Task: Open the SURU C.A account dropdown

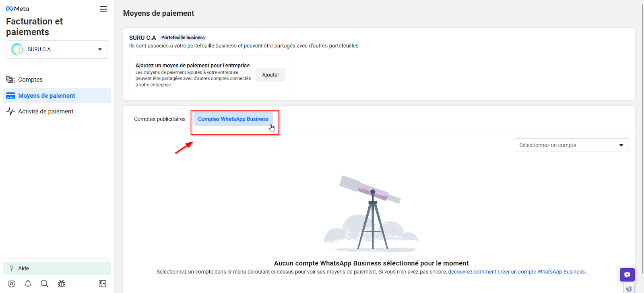Action: [57, 49]
